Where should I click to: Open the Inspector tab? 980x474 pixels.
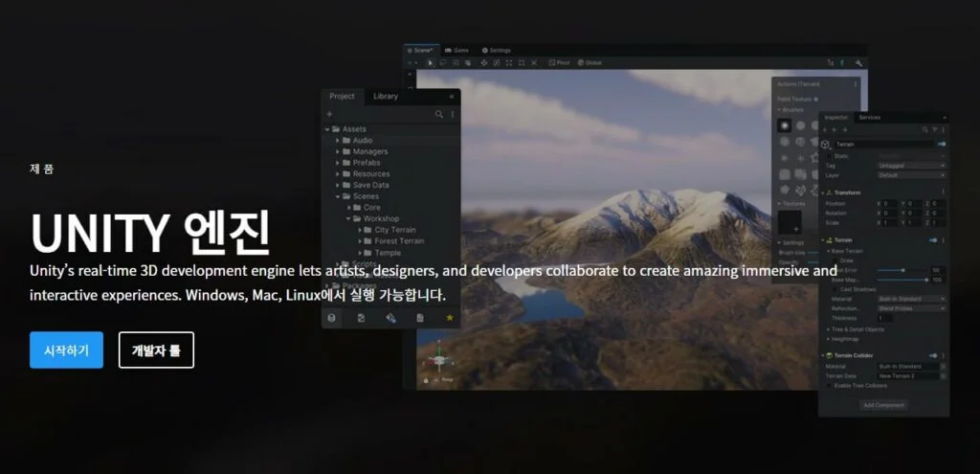click(x=836, y=118)
